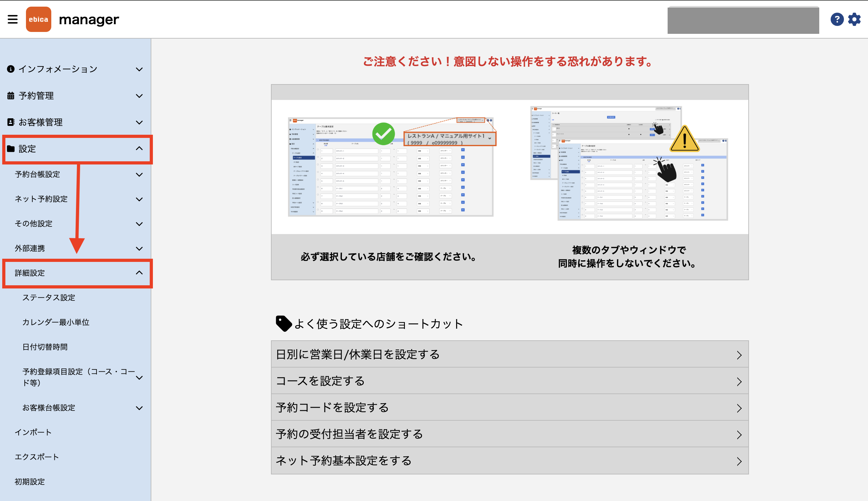868x501 pixels.
Task: Click the お客様台帳設定 label
Action: (x=49, y=408)
